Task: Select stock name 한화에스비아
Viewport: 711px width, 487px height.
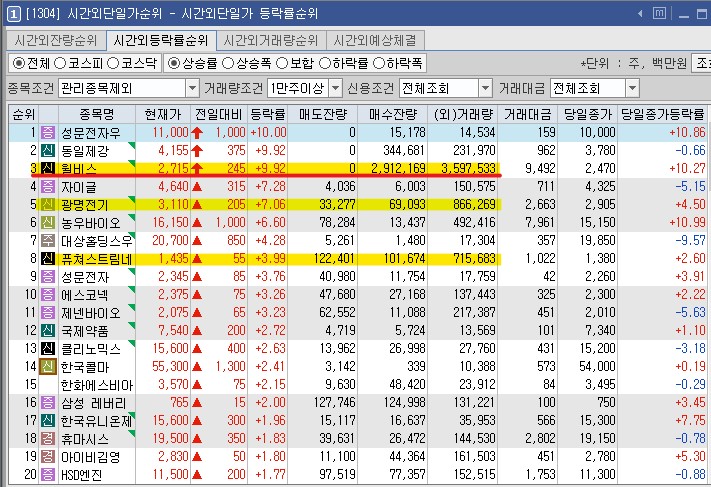Action: pyautogui.click(x=97, y=385)
